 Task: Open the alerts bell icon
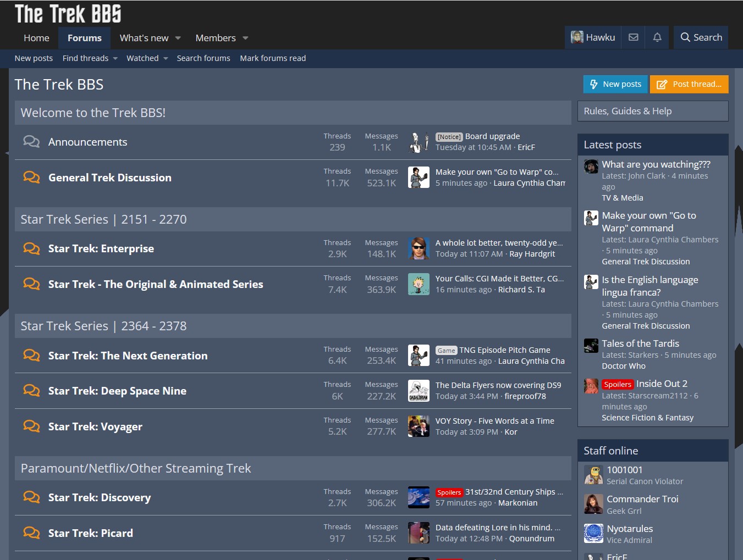pyautogui.click(x=657, y=37)
